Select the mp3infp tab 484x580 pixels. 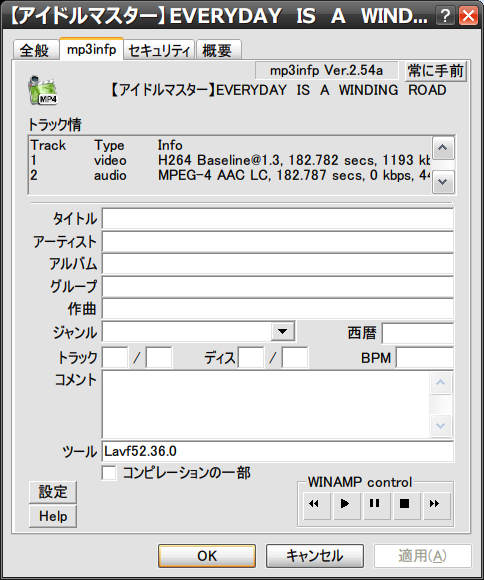pos(91,49)
